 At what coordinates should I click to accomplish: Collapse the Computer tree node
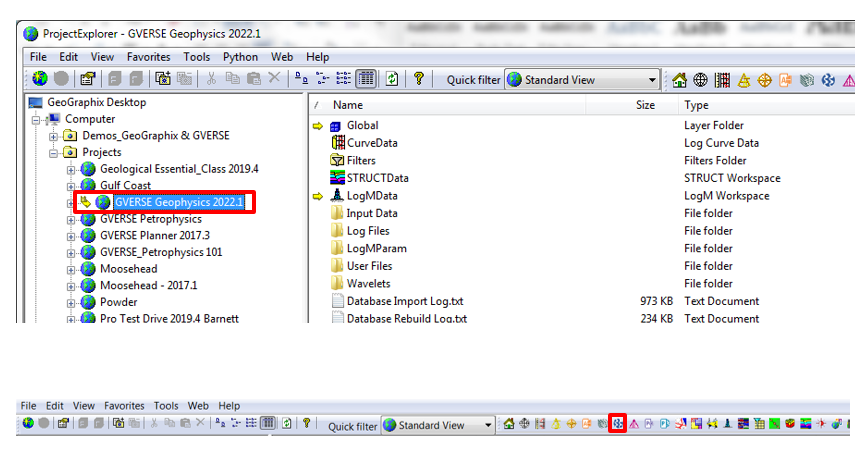coord(36,119)
